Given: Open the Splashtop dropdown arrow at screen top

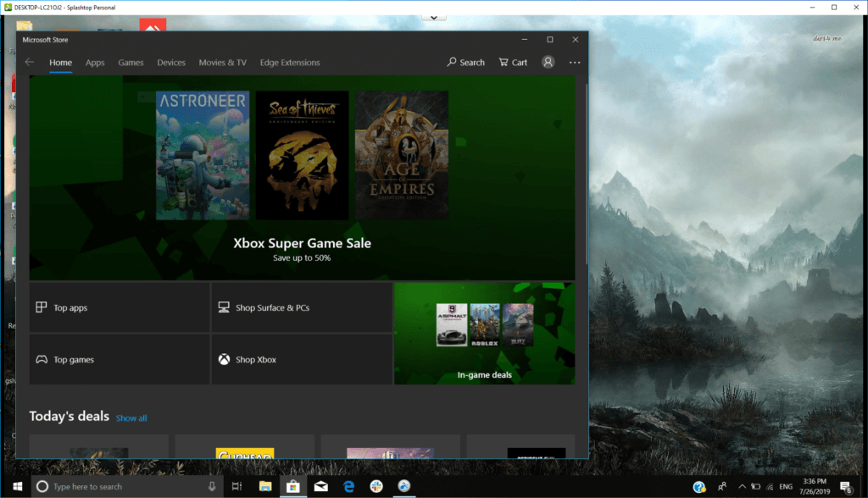Looking at the screenshot, I should coord(433,16).
